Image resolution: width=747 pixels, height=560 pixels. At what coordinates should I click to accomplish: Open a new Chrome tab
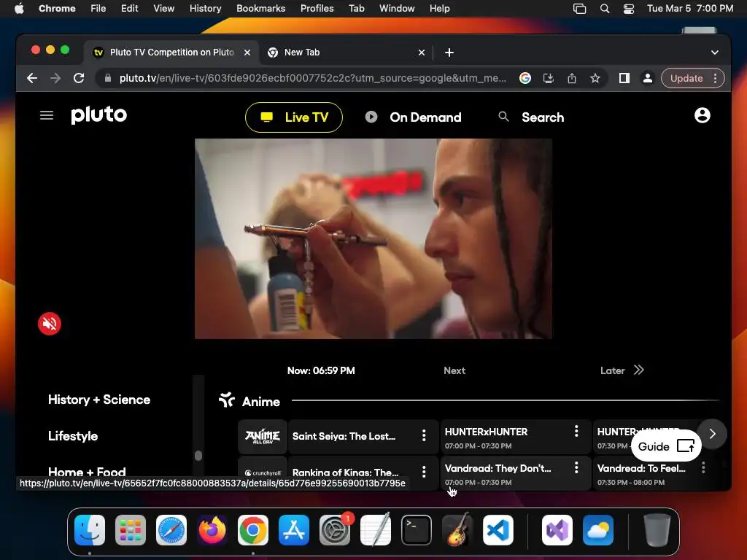pos(449,52)
